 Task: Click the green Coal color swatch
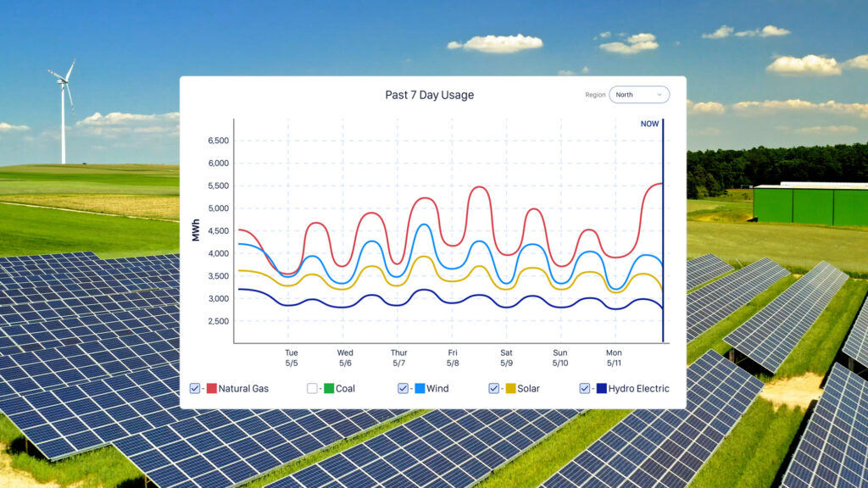pos(328,388)
